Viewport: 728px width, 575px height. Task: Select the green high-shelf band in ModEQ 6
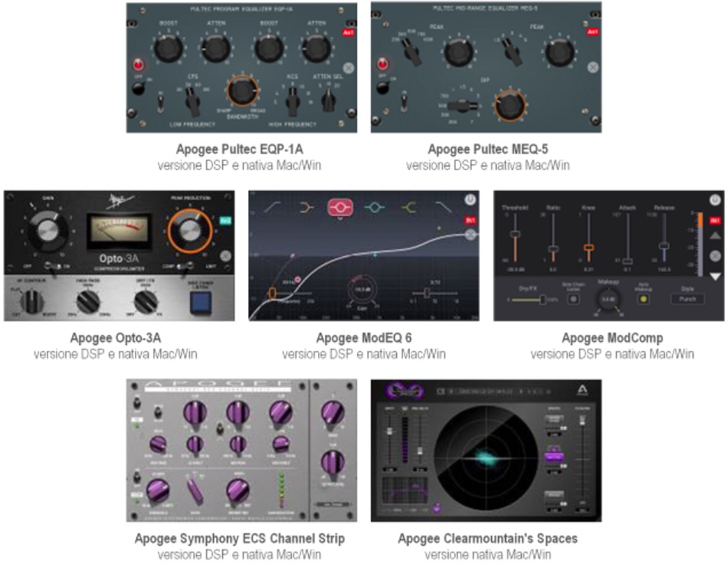[408, 208]
